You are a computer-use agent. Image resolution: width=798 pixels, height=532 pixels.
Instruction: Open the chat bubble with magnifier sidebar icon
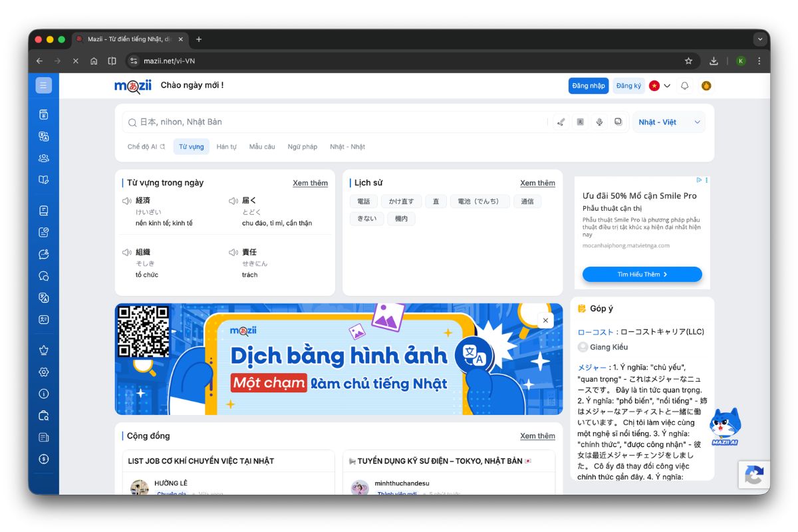pos(43,276)
